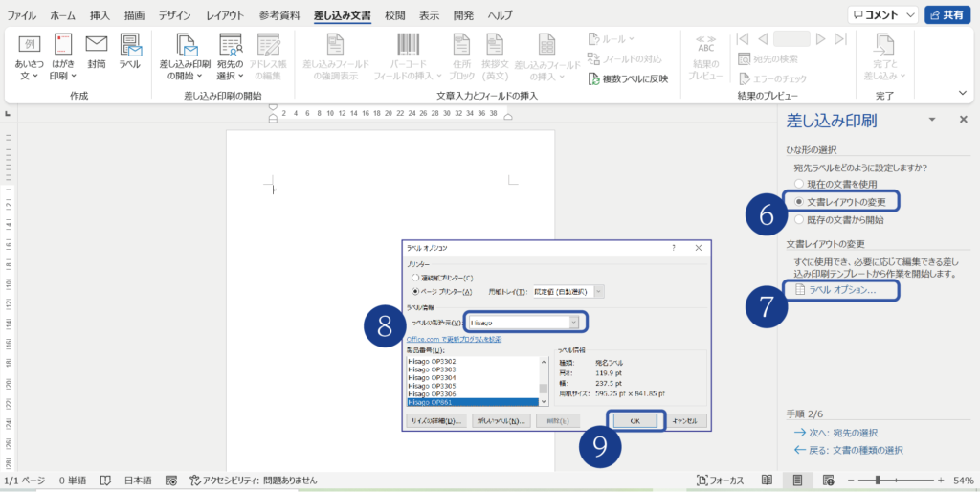The image size is (980, 492).
Task: Click the あいさつ文 greeting icon
Action: coord(30,56)
